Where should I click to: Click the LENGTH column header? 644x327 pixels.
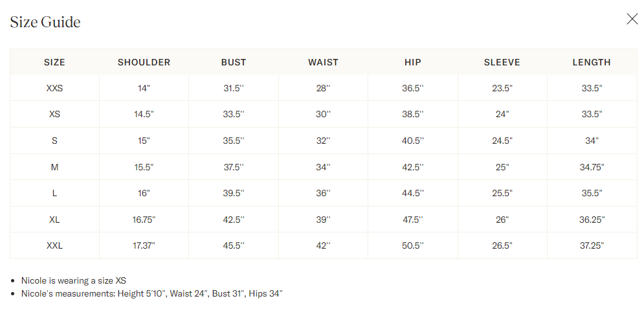592,62
